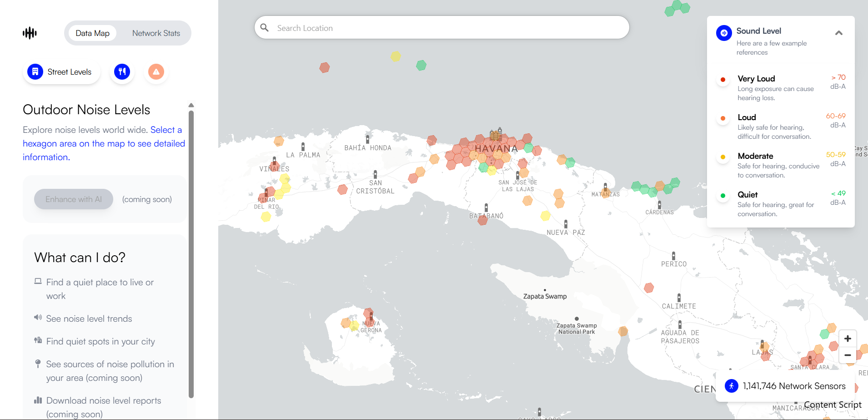Click the Very Loud red color dot

pyautogui.click(x=723, y=80)
